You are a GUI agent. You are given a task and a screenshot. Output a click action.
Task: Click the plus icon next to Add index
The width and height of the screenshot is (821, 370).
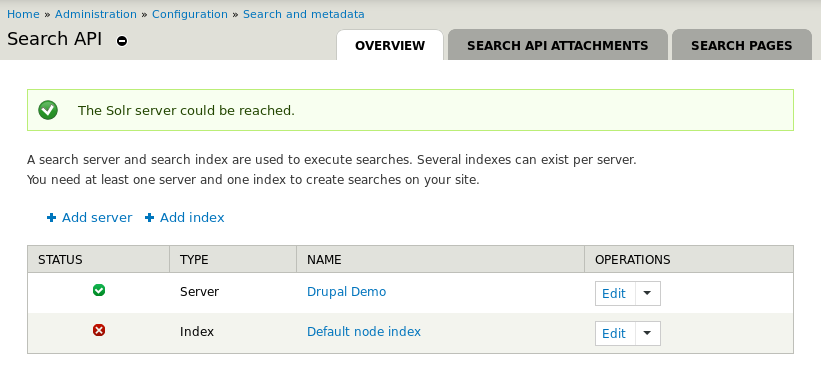coord(149,218)
